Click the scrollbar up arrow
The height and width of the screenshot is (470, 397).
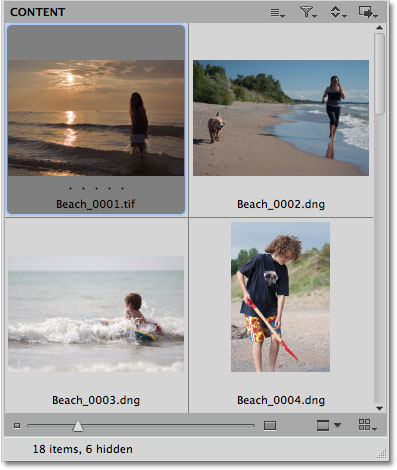(379, 28)
